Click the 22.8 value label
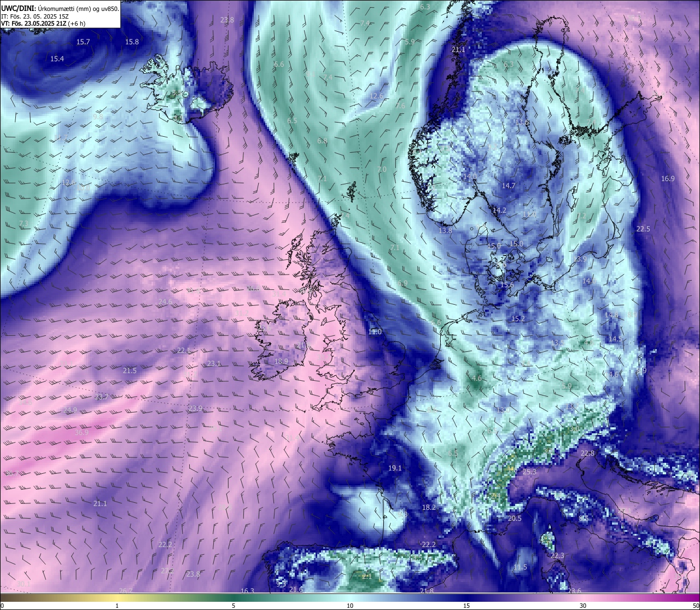 coord(587,454)
